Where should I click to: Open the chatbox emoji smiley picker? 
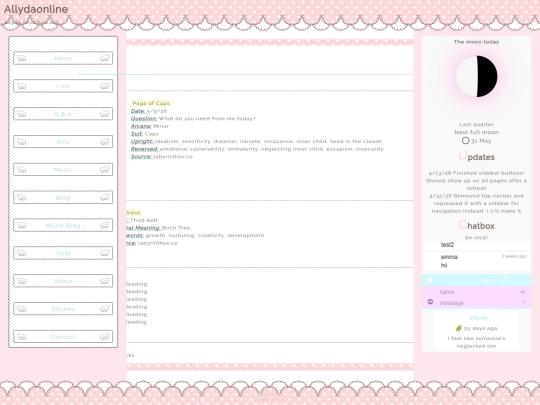coord(430,302)
